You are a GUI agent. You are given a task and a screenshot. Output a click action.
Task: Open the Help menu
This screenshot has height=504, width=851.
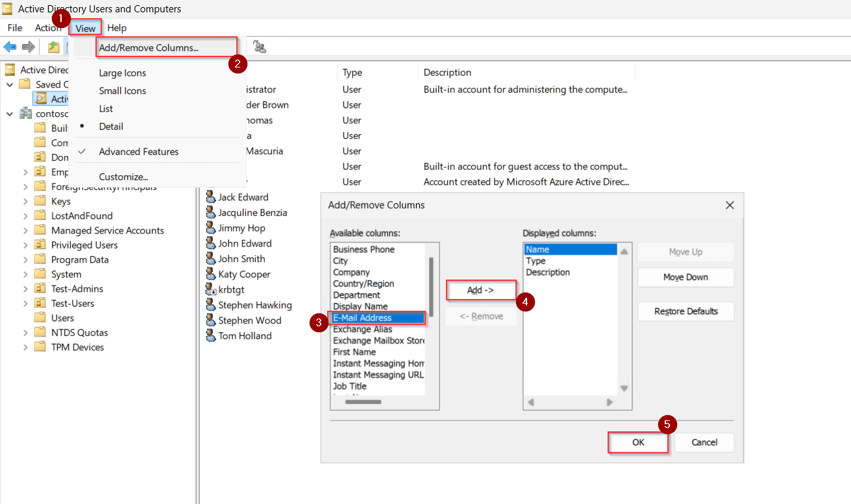pyautogui.click(x=117, y=28)
